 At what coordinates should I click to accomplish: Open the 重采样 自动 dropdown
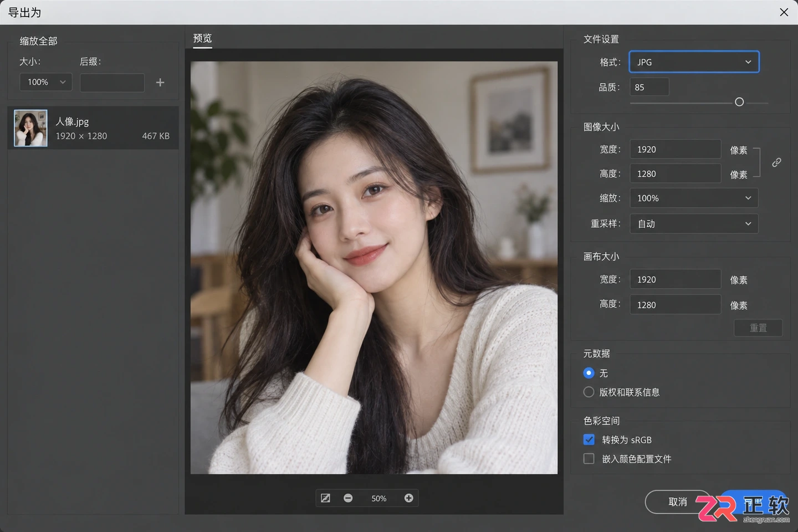[694, 224]
